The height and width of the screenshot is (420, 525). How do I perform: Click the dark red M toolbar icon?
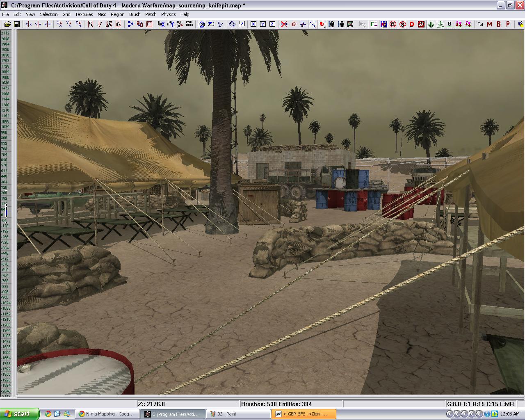pyautogui.click(x=489, y=24)
